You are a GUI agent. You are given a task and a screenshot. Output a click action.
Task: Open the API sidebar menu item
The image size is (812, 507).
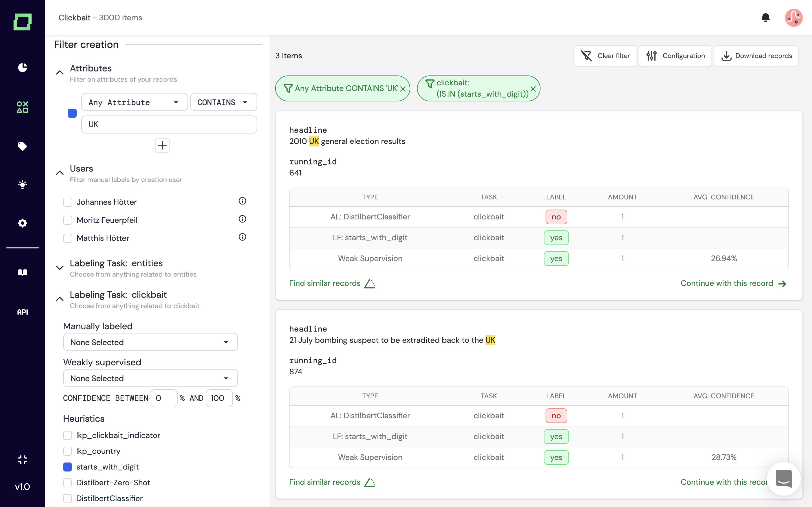pyautogui.click(x=23, y=312)
